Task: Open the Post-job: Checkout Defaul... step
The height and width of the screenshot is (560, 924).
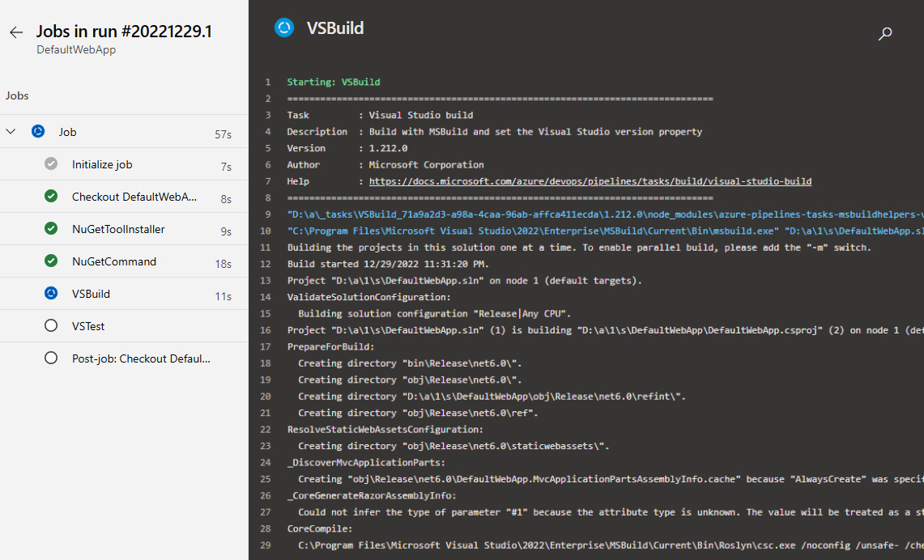Action: [124, 358]
